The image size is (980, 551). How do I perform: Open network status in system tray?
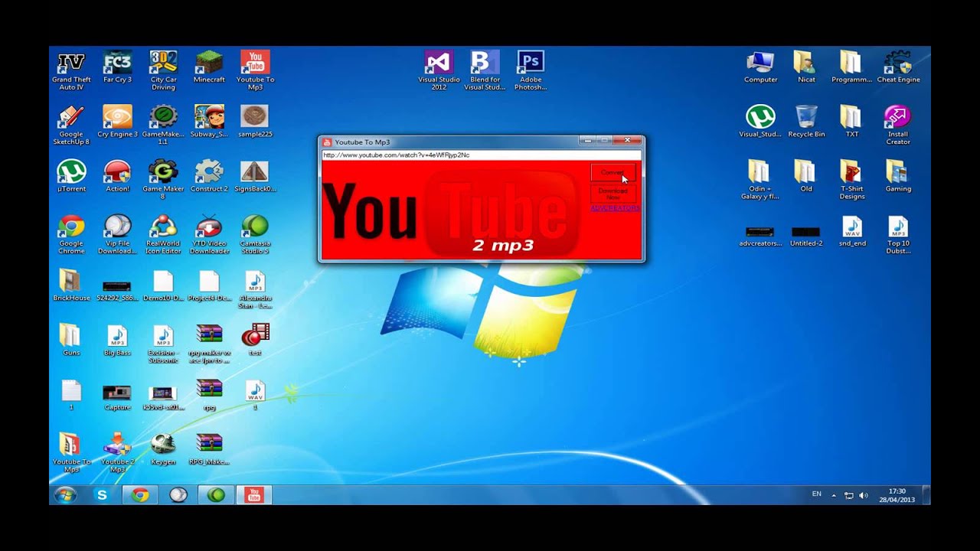848,495
